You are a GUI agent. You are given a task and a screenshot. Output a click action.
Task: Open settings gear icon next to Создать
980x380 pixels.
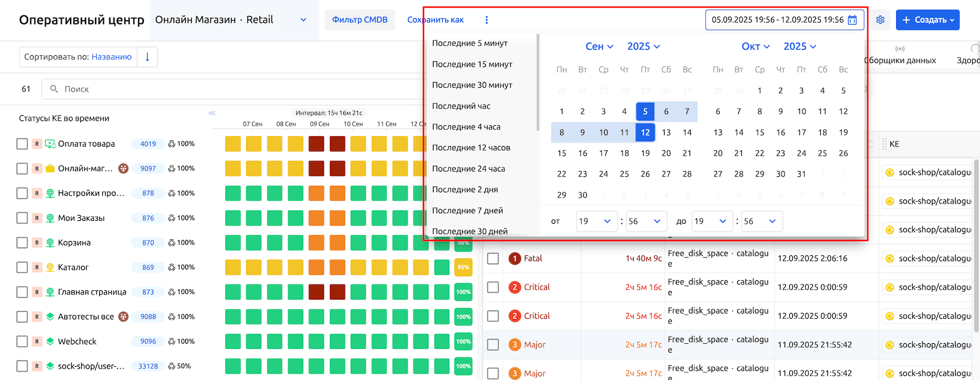click(x=880, y=20)
